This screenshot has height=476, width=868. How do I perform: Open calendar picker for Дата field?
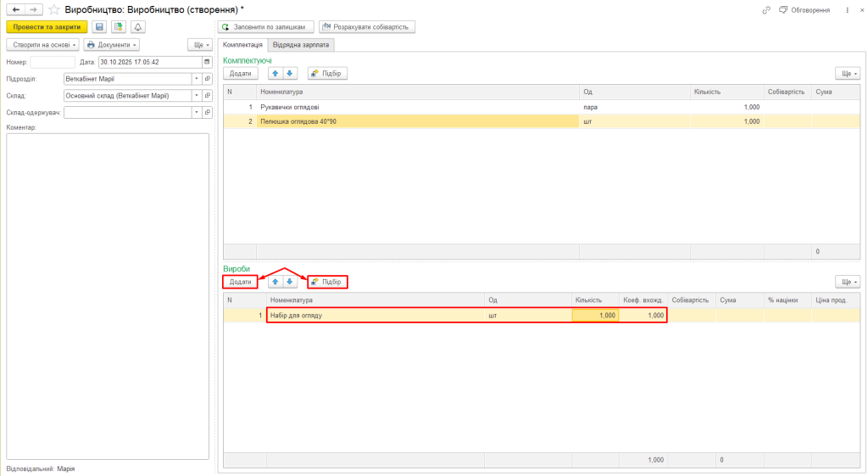(x=207, y=62)
